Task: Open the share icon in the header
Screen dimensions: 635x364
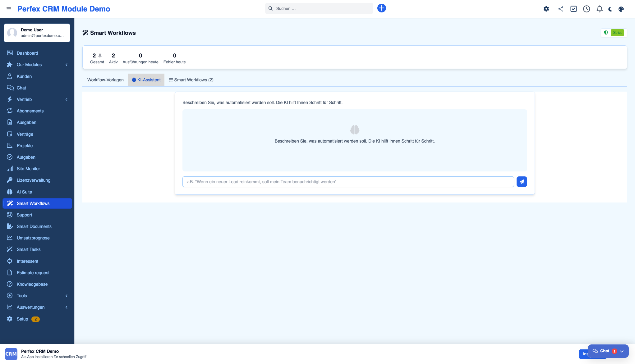Action: coord(561,9)
